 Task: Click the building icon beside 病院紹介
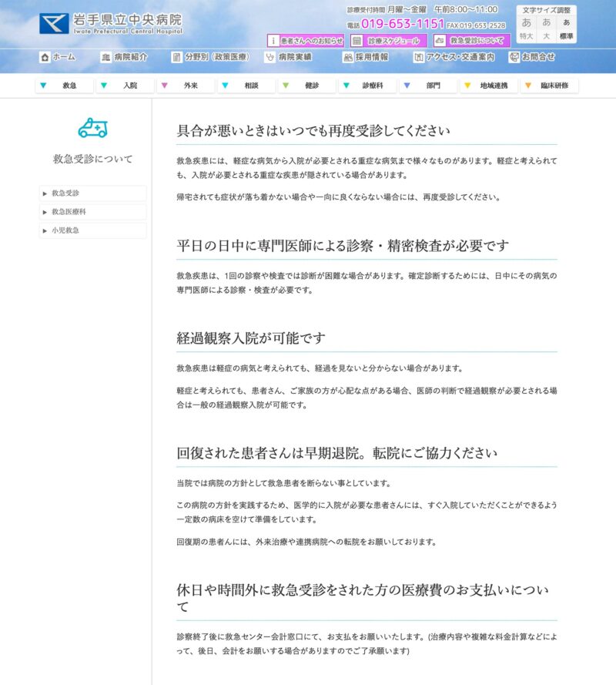pos(105,57)
